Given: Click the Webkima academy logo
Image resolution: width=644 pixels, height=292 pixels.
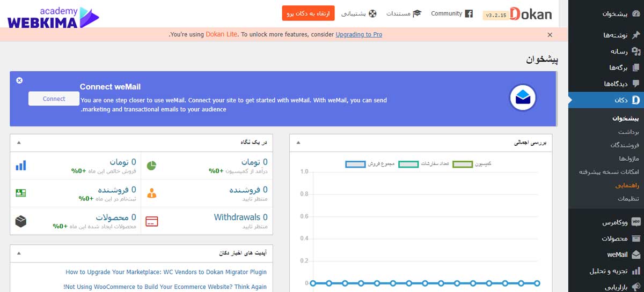Looking at the screenshot, I should click(x=53, y=17).
